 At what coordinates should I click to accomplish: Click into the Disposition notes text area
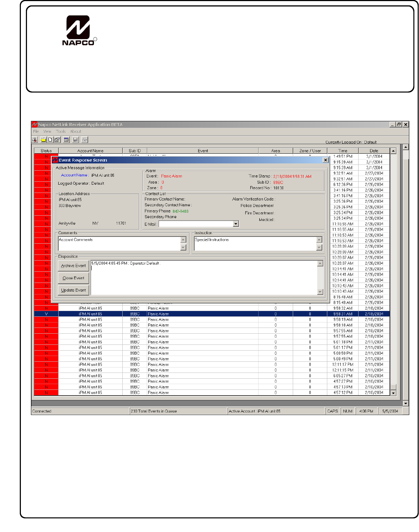pos(204,278)
